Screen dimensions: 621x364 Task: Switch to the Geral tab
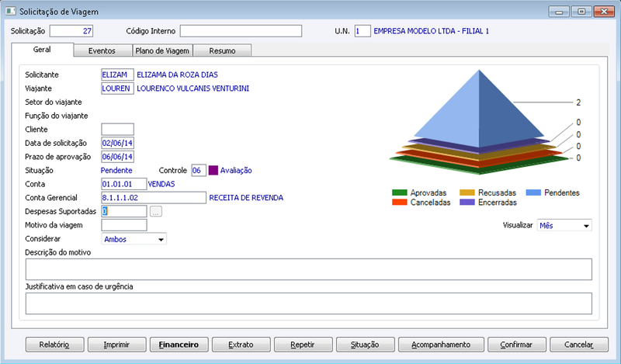42,50
